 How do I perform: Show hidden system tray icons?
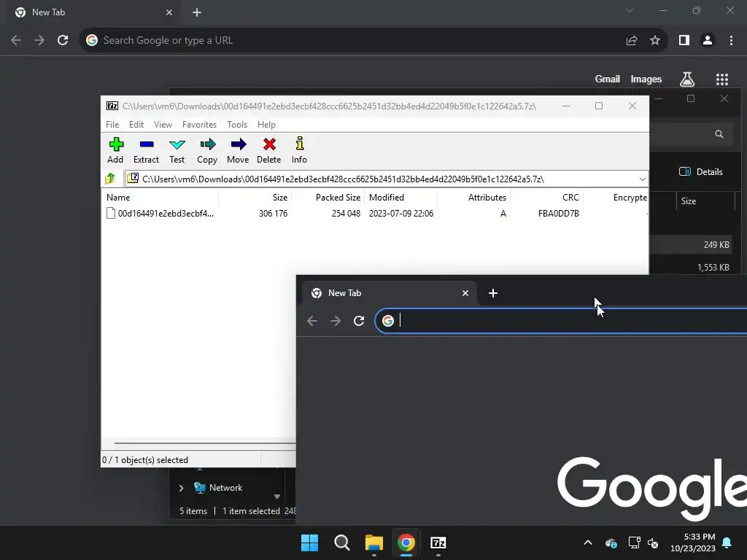(588, 542)
